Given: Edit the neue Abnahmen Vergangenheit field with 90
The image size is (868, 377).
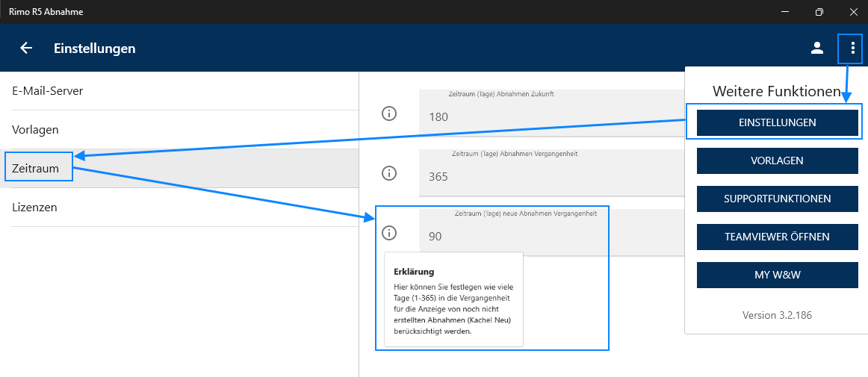Looking at the screenshot, I should point(552,232).
